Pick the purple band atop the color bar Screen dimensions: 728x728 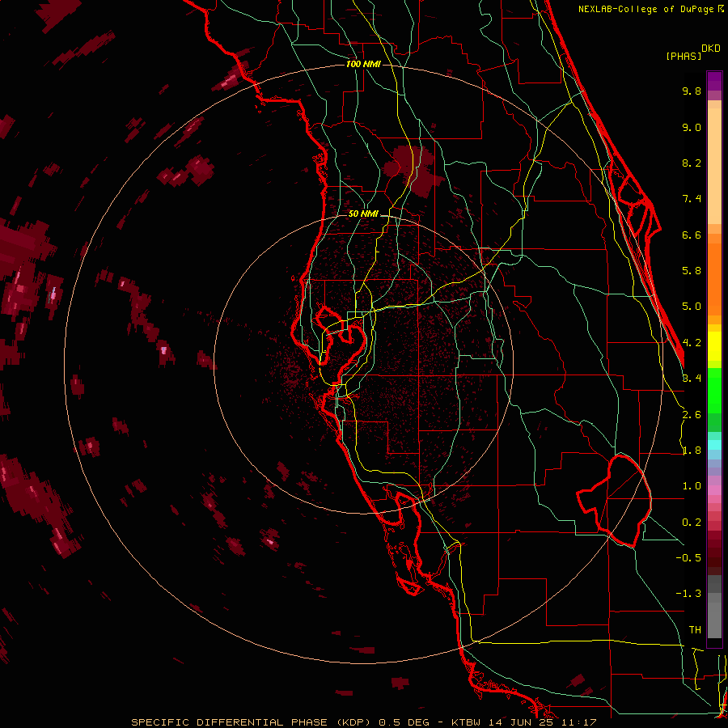pyautogui.click(x=714, y=81)
